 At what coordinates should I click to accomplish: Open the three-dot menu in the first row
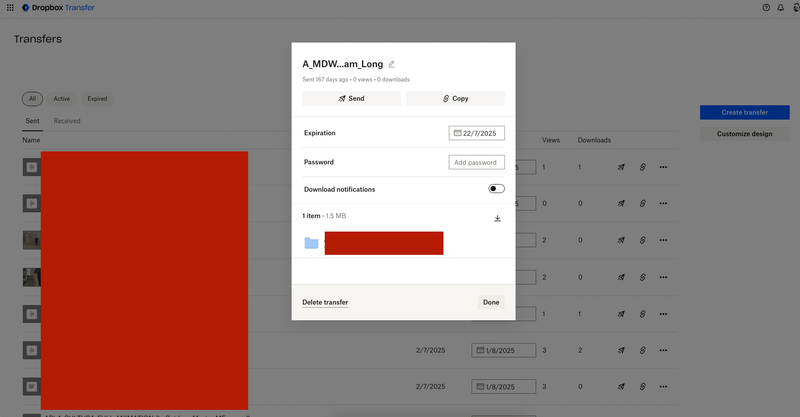coord(663,167)
